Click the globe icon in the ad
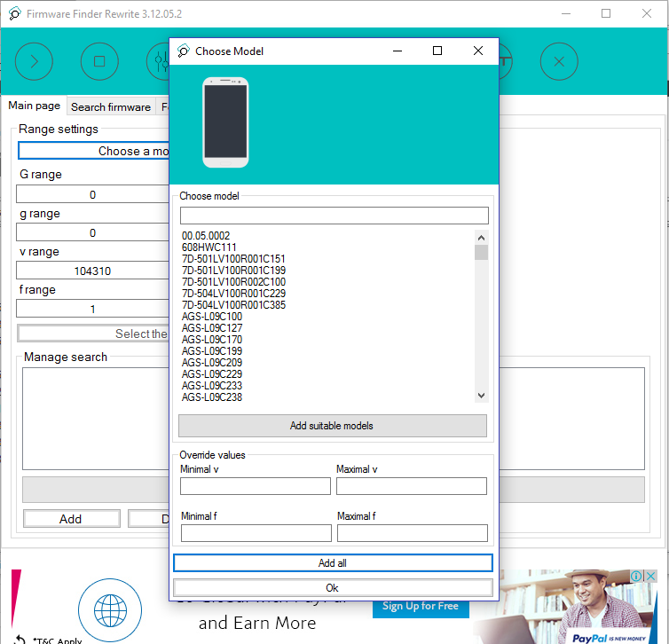The width and height of the screenshot is (669, 644). 110,610
